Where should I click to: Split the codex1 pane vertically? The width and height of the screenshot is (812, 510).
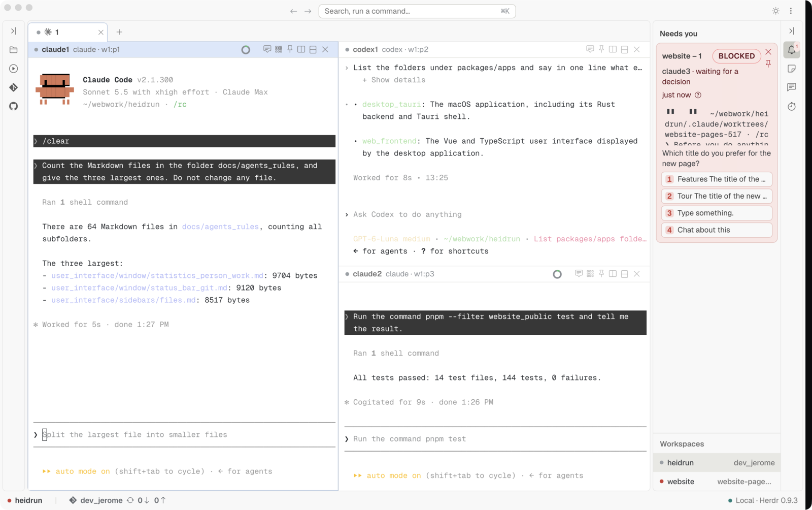[613, 49]
